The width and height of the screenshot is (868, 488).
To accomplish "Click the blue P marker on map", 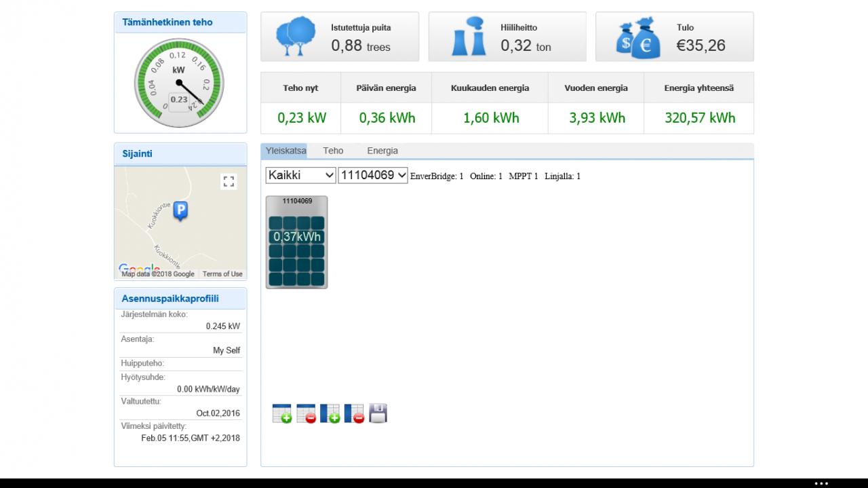I will click(180, 211).
